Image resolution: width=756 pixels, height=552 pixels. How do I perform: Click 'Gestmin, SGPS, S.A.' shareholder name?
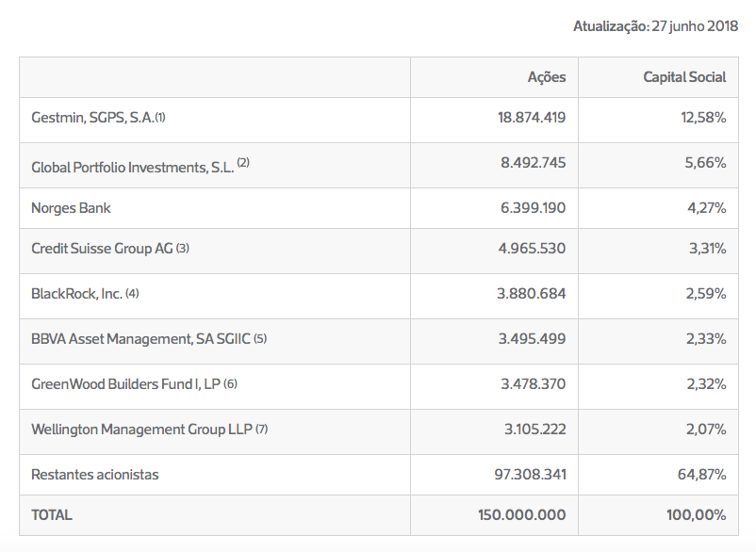click(x=92, y=118)
